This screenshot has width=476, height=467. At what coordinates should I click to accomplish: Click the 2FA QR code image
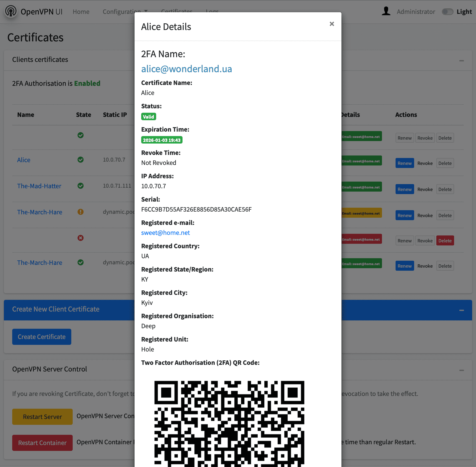(x=229, y=424)
